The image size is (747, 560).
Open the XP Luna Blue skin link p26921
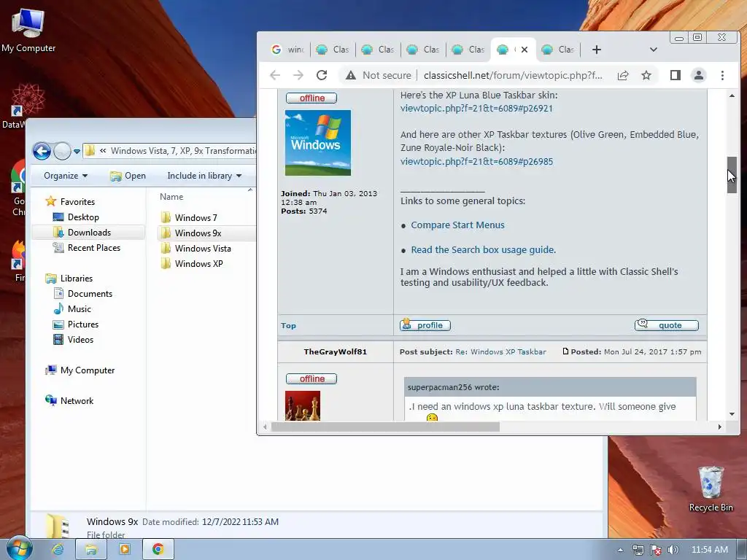point(476,109)
